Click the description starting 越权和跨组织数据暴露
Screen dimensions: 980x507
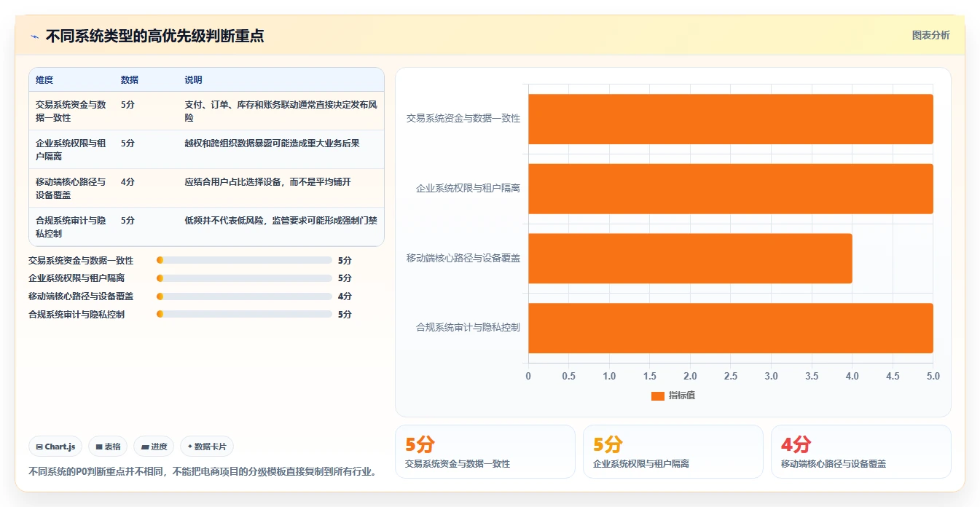[x=272, y=144]
